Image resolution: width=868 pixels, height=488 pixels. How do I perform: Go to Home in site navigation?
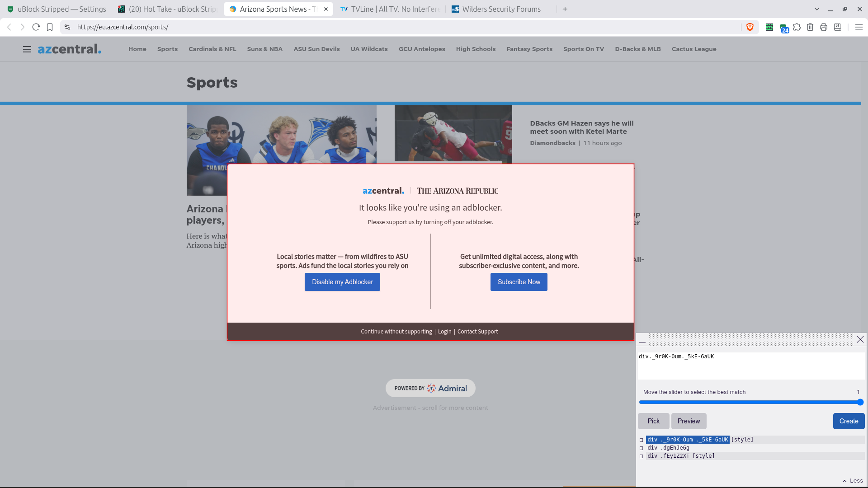pos(137,49)
